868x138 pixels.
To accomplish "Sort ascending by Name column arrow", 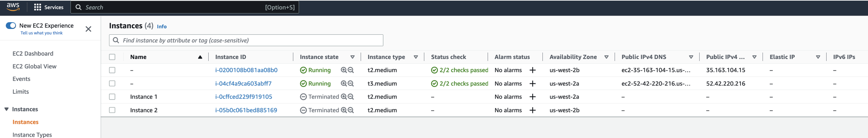I will pyautogui.click(x=200, y=57).
